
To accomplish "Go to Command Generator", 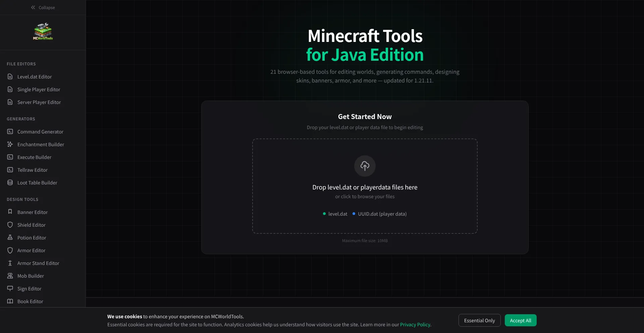I will coord(43,132).
